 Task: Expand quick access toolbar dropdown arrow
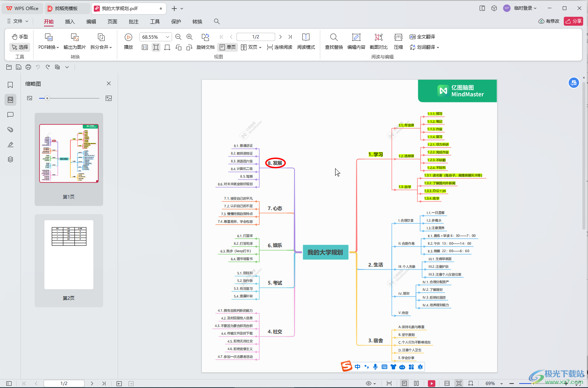pyautogui.click(x=67, y=67)
